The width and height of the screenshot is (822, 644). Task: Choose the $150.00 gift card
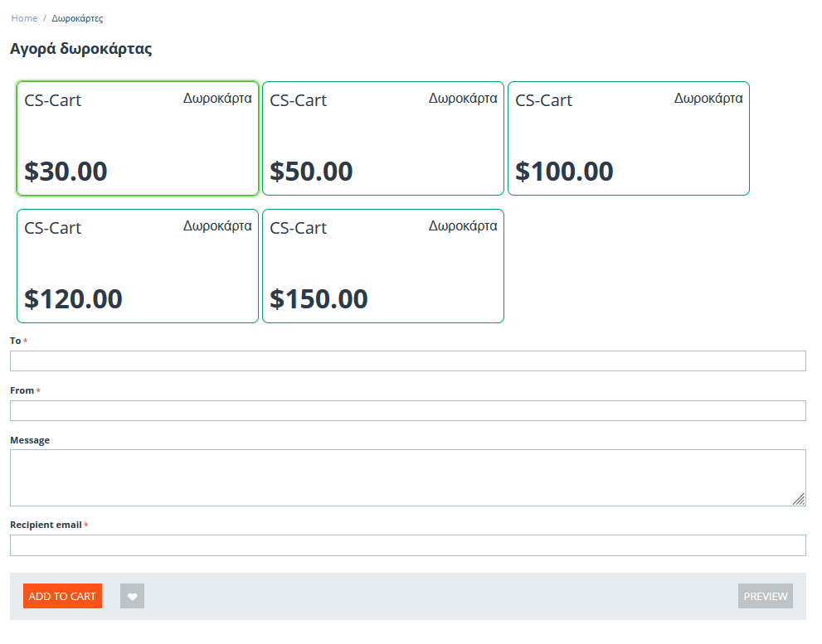click(383, 266)
